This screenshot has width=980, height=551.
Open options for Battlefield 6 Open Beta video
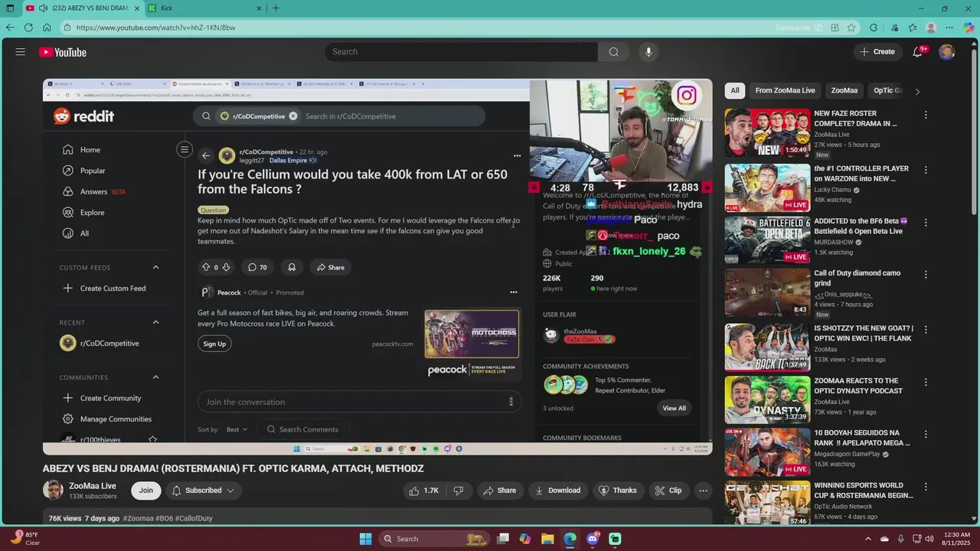926,223
